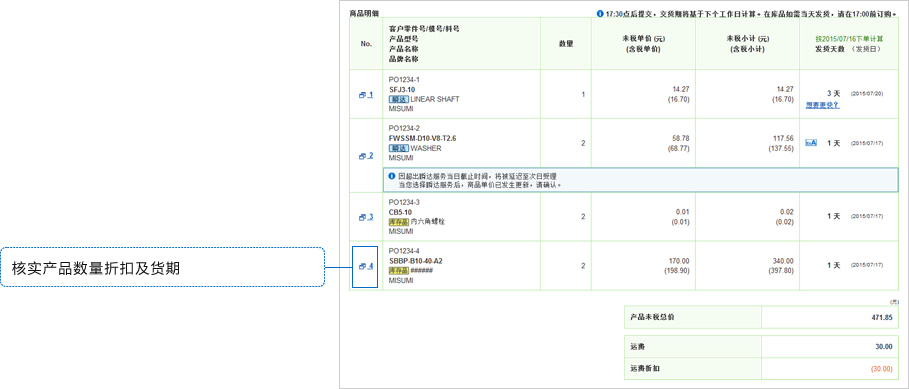Select product model SBBP-B10-40-A2
The image size is (909, 389).
[417, 261]
